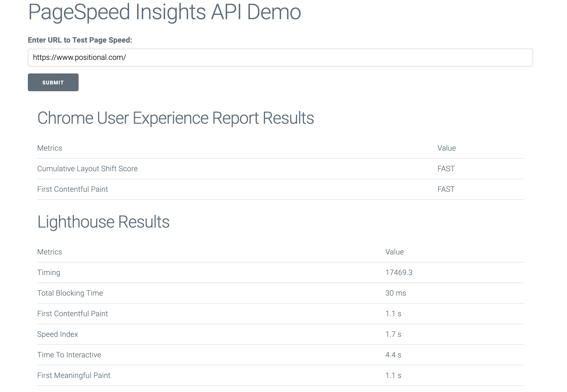Click the 1.7 s Speed Index value

tap(393, 334)
